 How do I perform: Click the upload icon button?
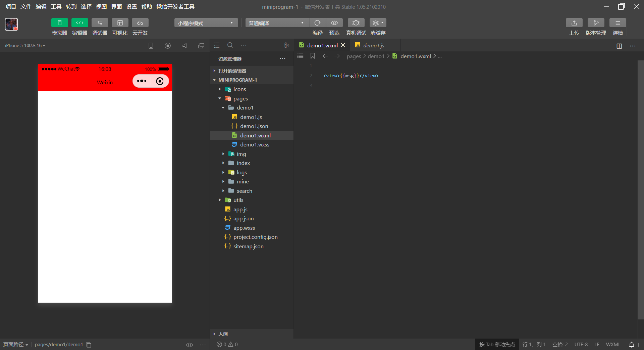click(574, 23)
